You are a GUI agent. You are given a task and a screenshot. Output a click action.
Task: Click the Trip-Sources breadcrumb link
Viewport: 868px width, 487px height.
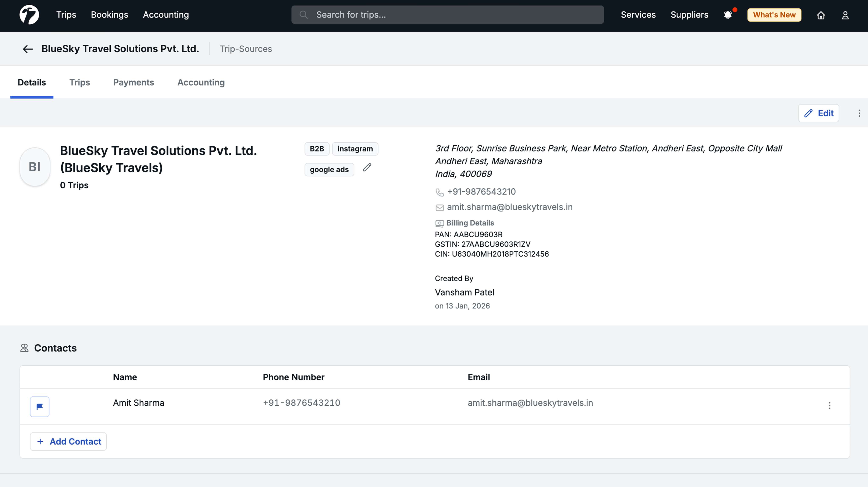tap(246, 49)
